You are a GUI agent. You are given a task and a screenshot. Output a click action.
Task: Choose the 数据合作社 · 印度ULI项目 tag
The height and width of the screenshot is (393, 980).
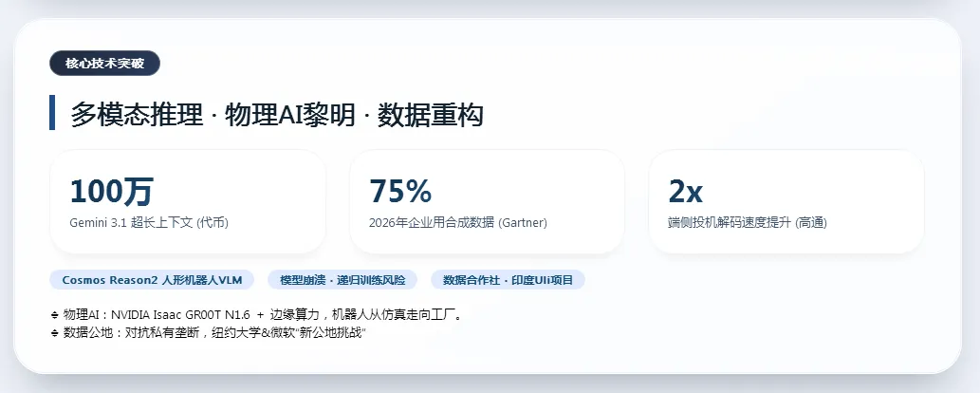tap(508, 280)
